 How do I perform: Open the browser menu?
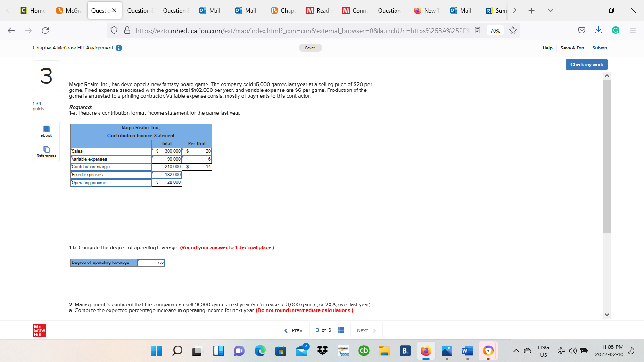click(632, 29)
